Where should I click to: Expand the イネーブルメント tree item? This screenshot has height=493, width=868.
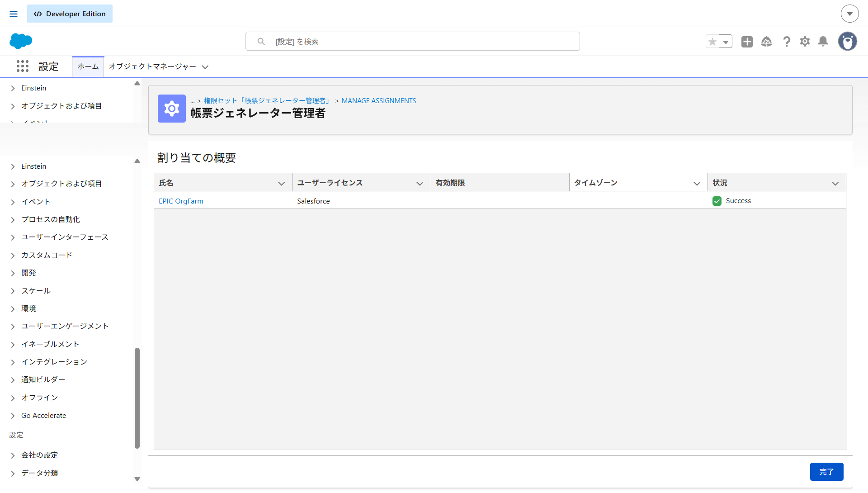point(13,345)
